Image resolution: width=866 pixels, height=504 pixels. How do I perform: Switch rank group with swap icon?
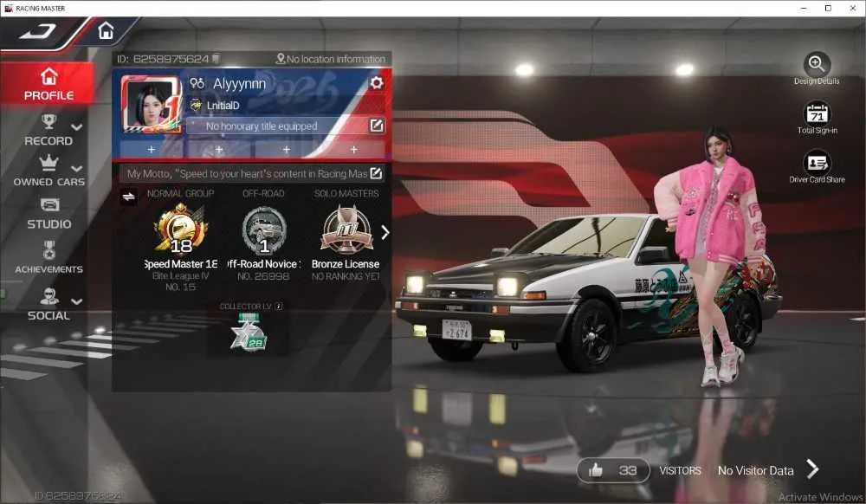(x=129, y=197)
